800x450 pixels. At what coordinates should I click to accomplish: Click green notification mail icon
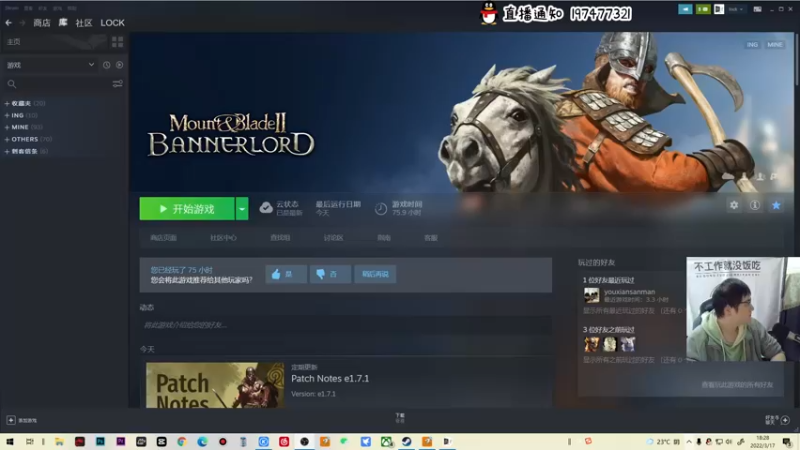703,9
